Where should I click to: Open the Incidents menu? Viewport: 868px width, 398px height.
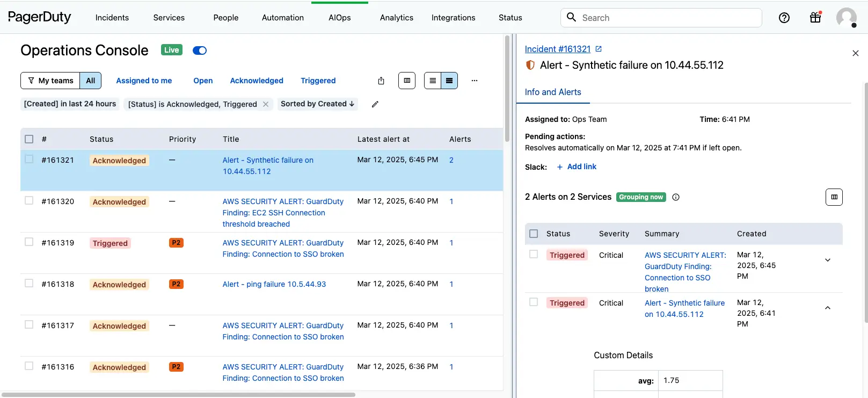(x=112, y=18)
